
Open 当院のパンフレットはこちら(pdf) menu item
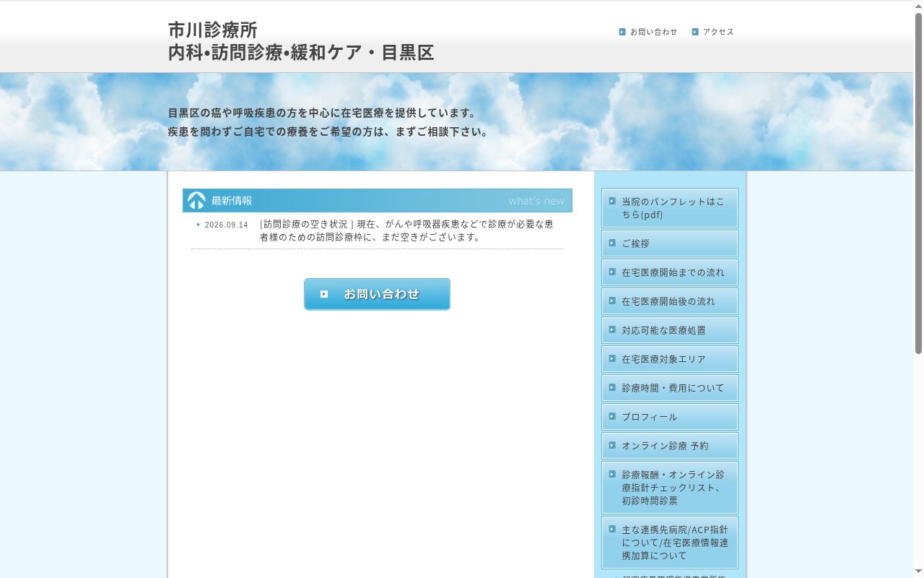tap(670, 208)
